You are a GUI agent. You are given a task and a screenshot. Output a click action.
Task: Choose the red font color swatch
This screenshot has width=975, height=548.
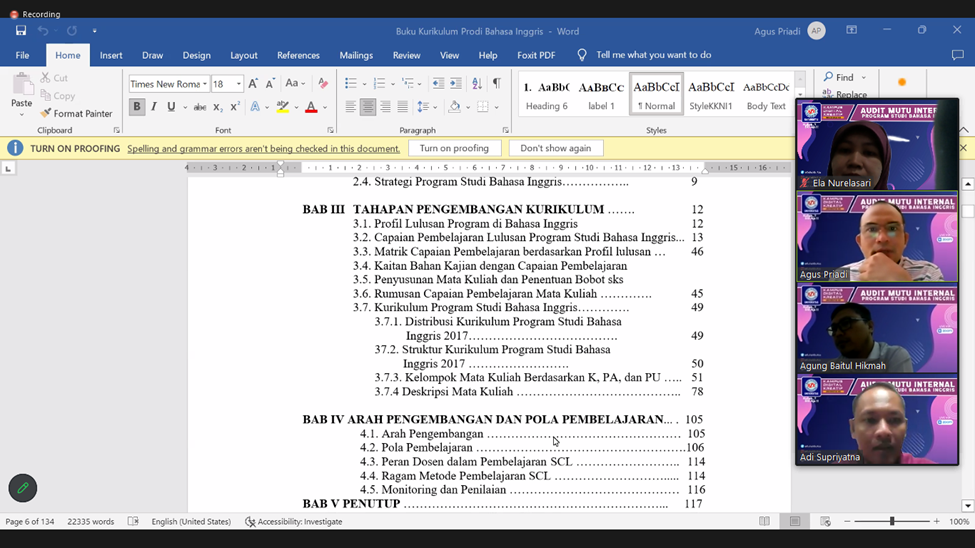tap(312, 107)
